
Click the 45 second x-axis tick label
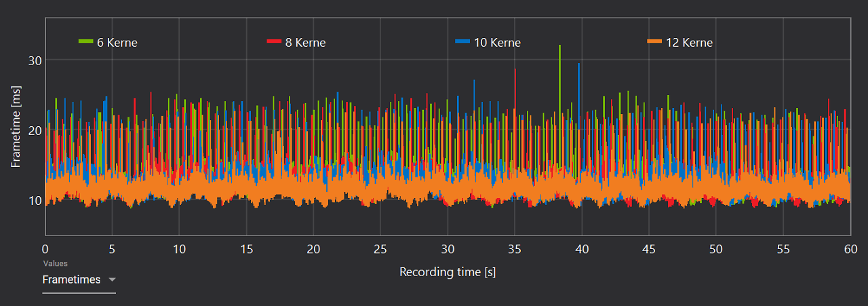(649, 249)
